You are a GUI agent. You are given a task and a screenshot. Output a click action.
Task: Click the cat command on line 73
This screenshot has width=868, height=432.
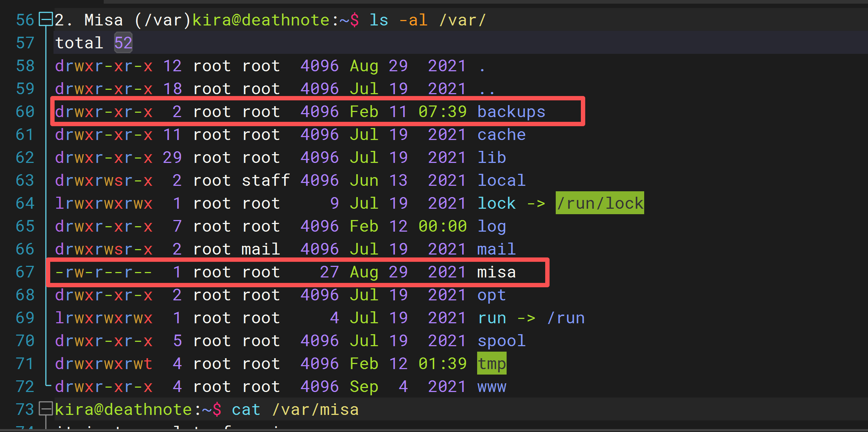[x=246, y=409]
